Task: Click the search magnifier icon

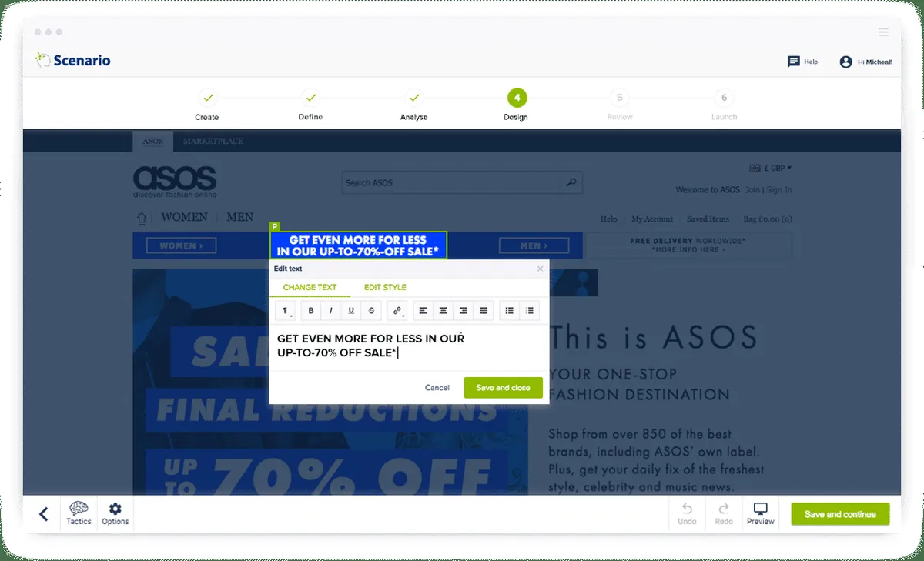Action: [571, 183]
